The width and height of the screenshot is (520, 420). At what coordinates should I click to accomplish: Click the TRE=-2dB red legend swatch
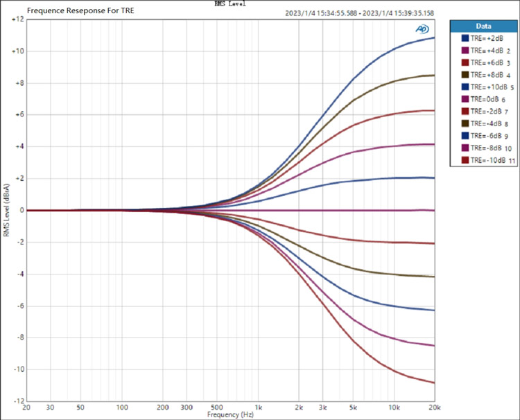(465, 112)
